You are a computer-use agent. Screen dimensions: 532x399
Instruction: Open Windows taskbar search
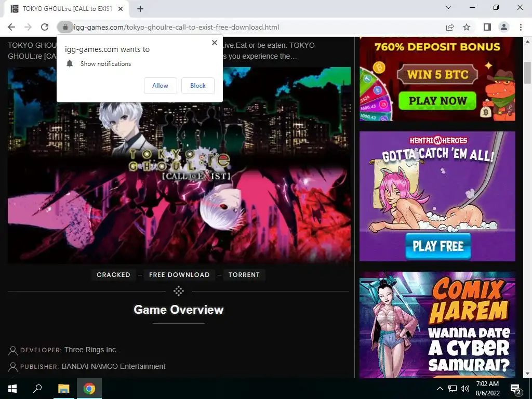tap(37, 389)
